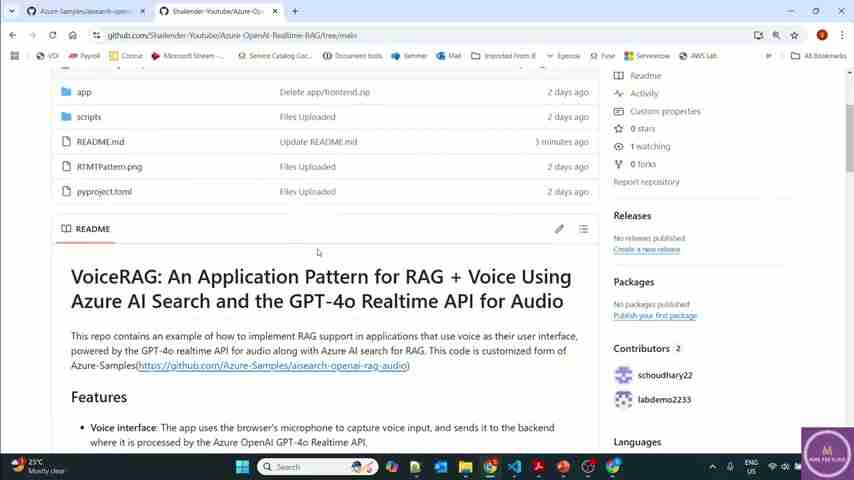The height and width of the screenshot is (480, 854).
Task: Open labdemo2233 contributor profile
Action: (664, 400)
